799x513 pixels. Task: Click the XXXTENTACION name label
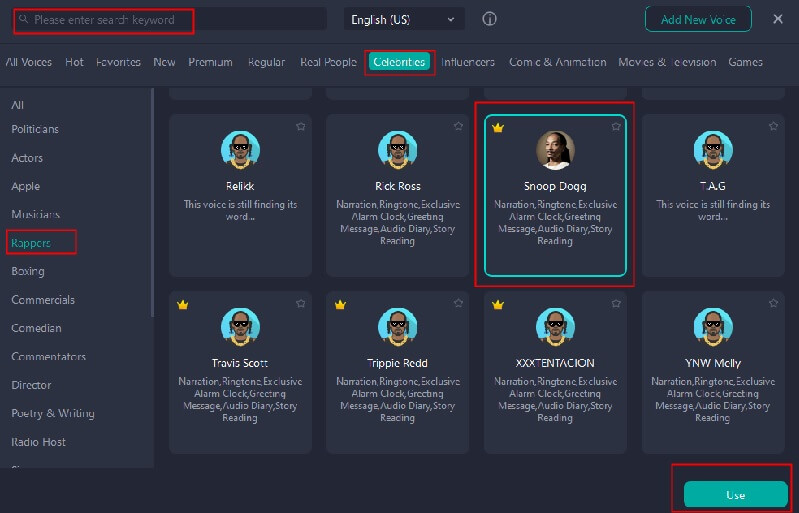[555, 363]
